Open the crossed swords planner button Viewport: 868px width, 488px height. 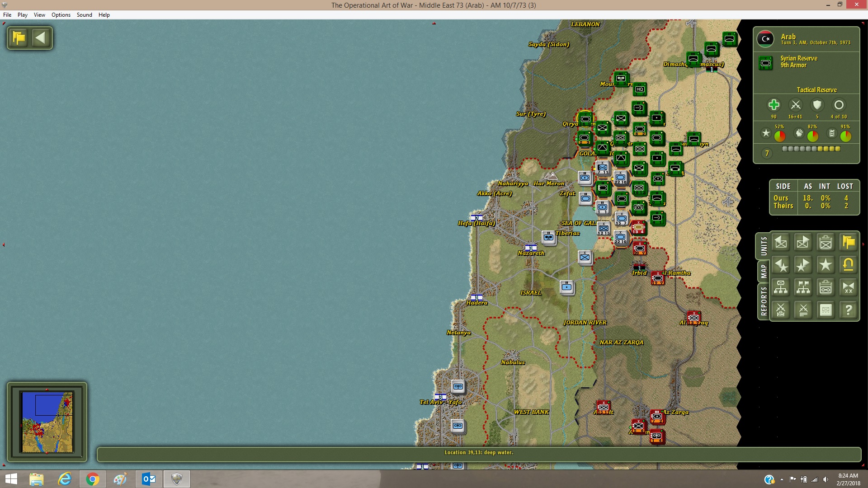point(781,310)
